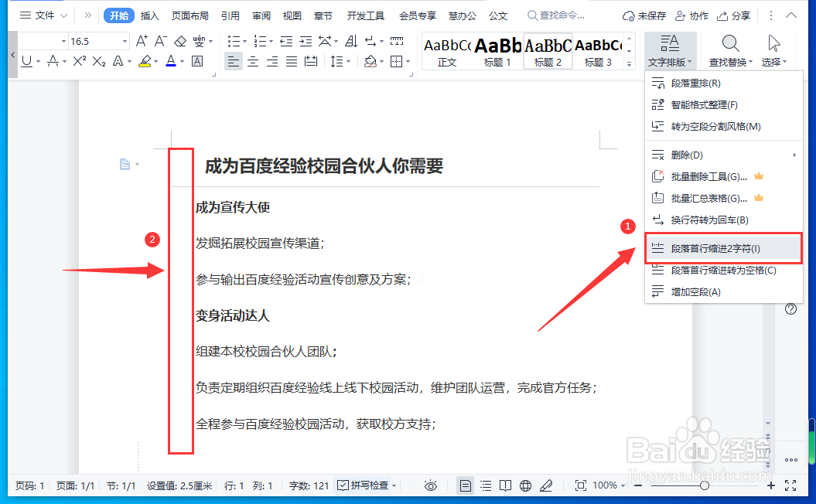Click the strikethrough A icon
This screenshot has width=816, height=504.
point(53,61)
